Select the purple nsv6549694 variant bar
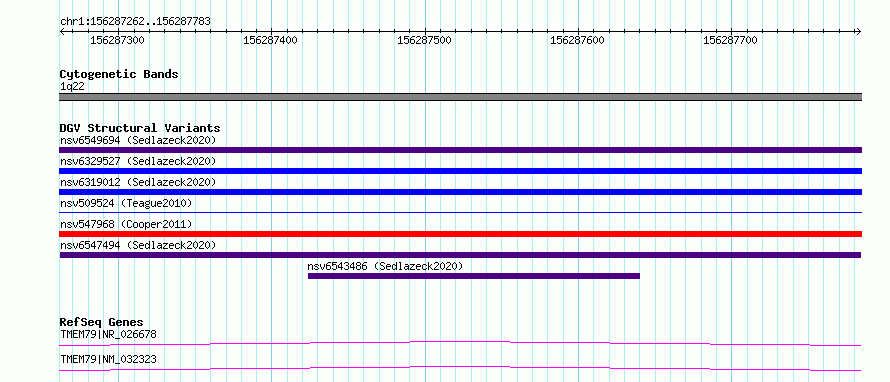 click(x=460, y=150)
